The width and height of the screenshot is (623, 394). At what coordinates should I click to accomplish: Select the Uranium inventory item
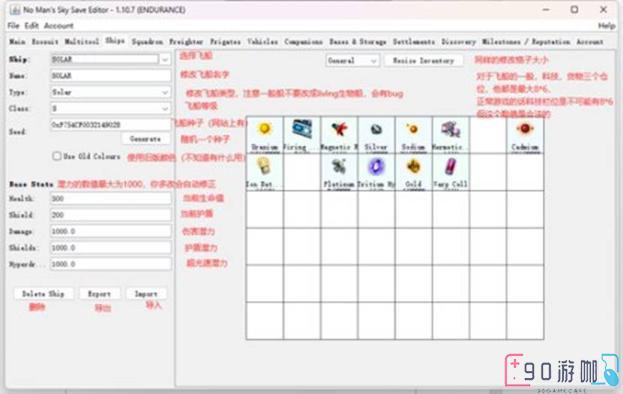click(x=265, y=135)
